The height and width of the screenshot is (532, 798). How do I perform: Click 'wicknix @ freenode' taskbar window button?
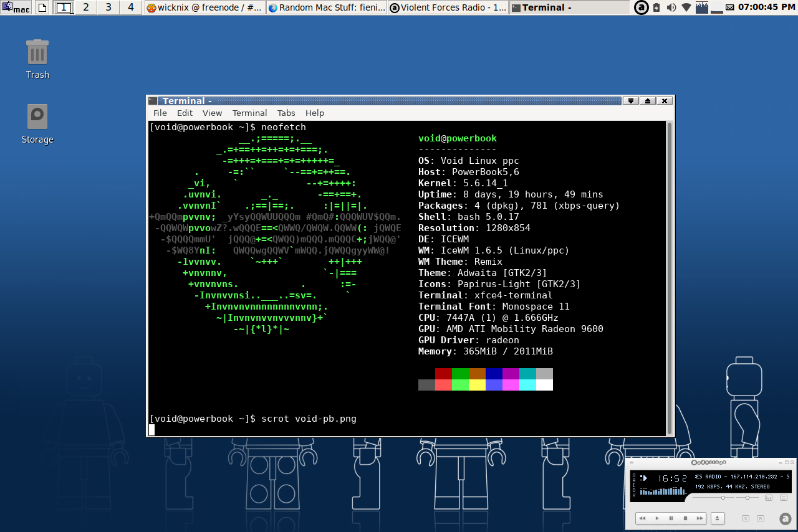[x=204, y=7]
